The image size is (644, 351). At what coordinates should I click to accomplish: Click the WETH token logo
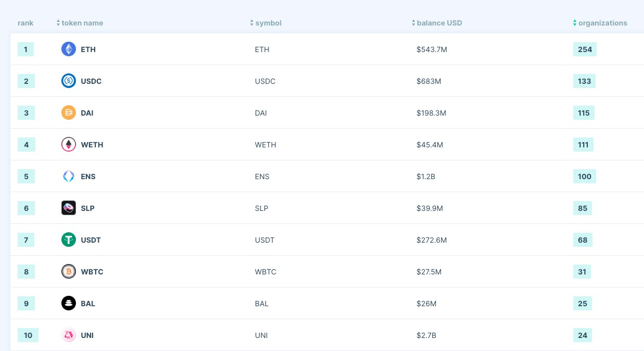69,145
